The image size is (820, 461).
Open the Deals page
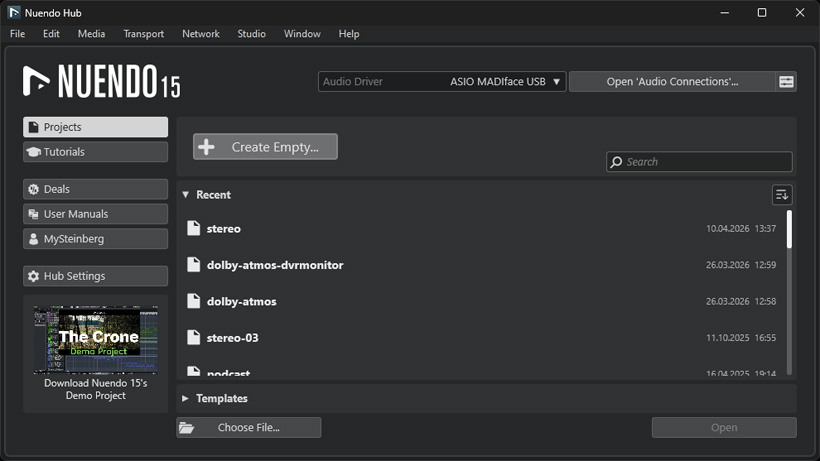tap(96, 189)
